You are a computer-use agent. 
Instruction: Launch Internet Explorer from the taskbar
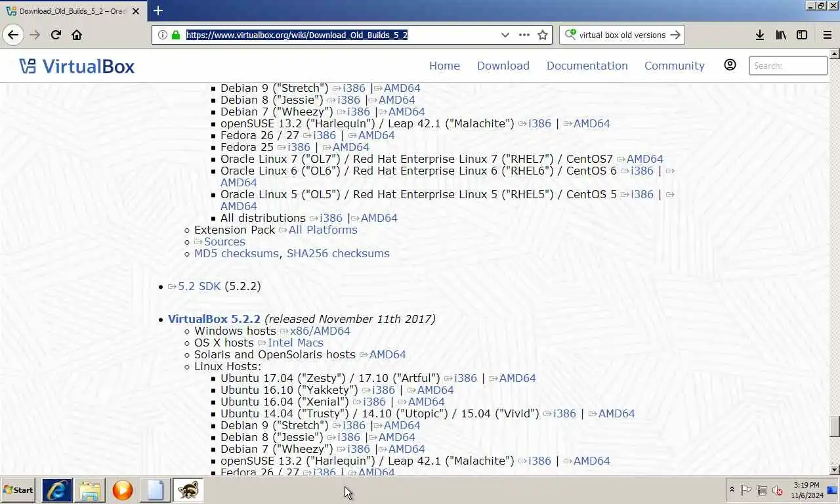point(57,490)
